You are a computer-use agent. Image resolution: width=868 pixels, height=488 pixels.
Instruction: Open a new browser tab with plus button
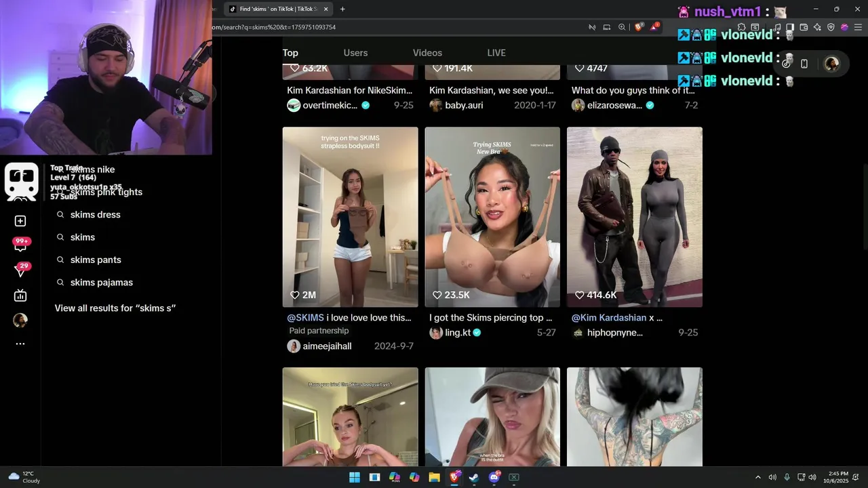(342, 9)
